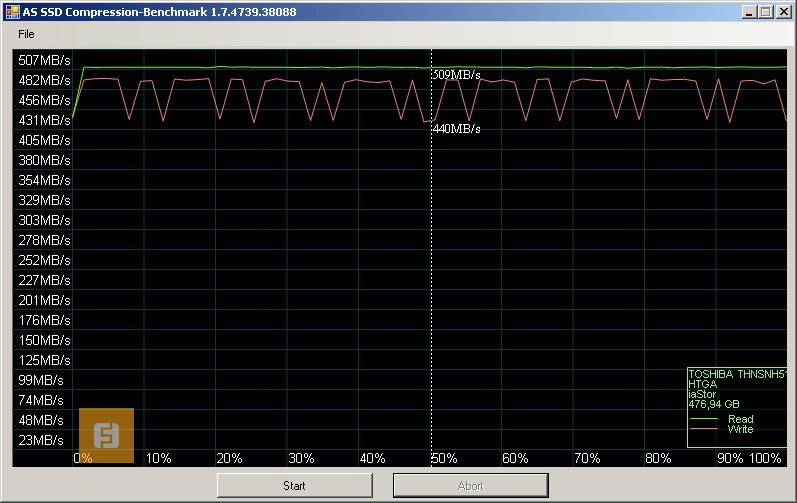Click the AS SSD app icon in title bar
This screenshot has height=503, width=797.
(12, 11)
